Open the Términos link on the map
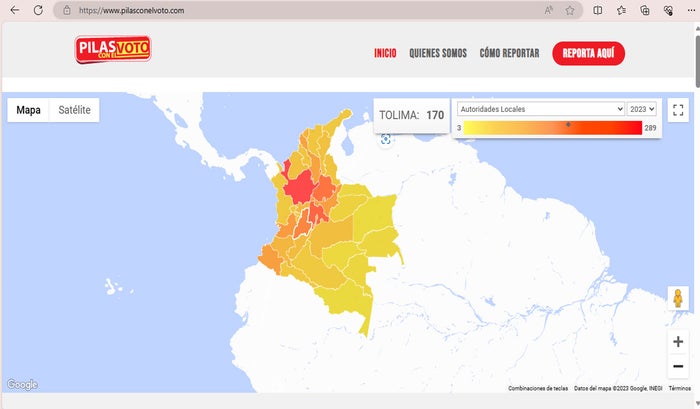 coord(679,388)
